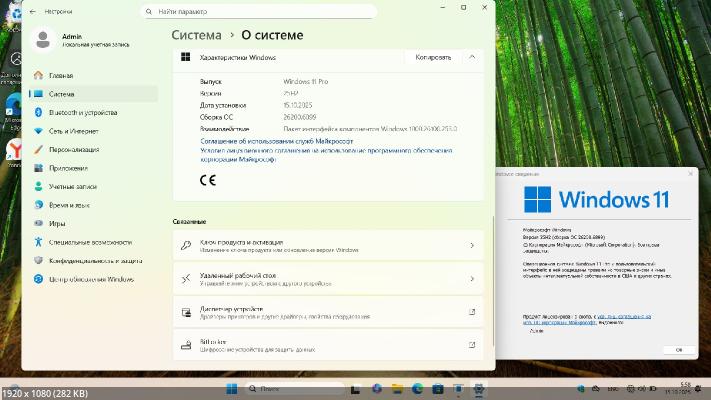The image size is (711, 400).
Task: Select Главная in settings navigation
Action: (61, 75)
